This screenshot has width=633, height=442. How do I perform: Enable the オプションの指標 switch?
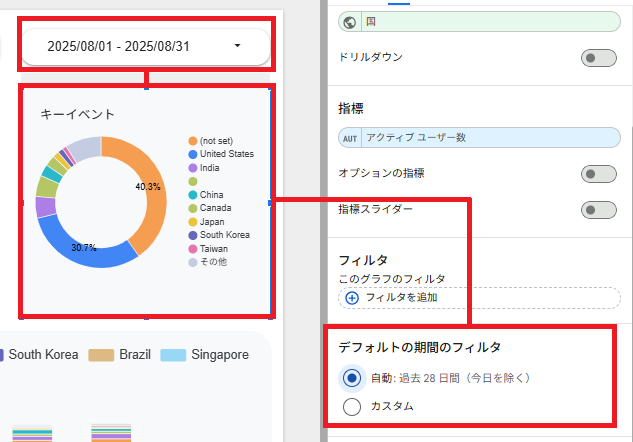598,174
